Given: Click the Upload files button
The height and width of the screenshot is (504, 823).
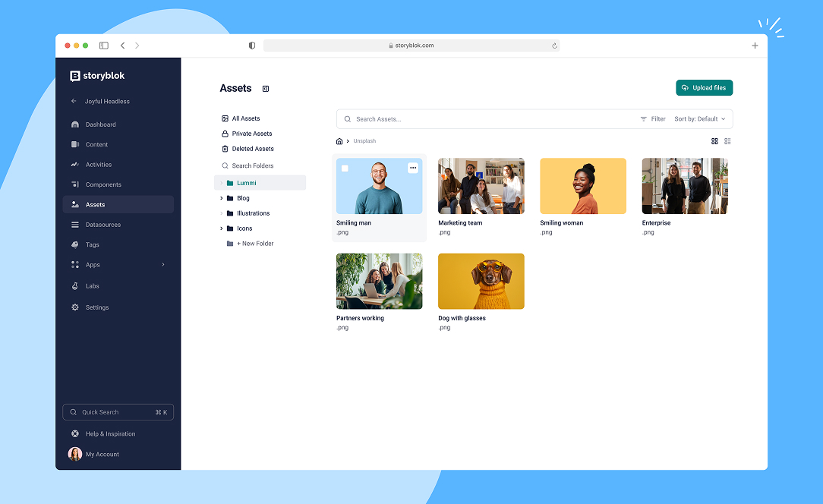Looking at the screenshot, I should [x=704, y=88].
